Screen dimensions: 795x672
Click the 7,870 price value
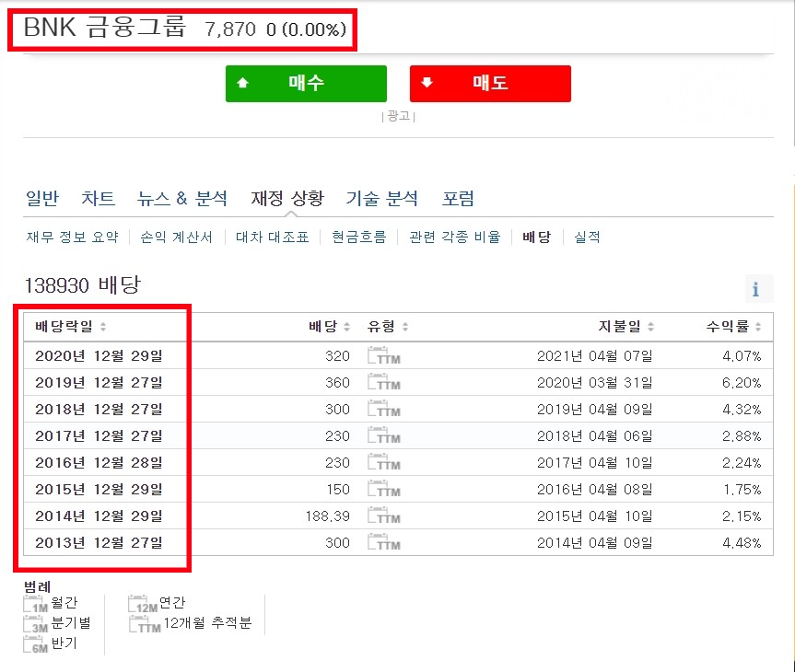(230, 29)
